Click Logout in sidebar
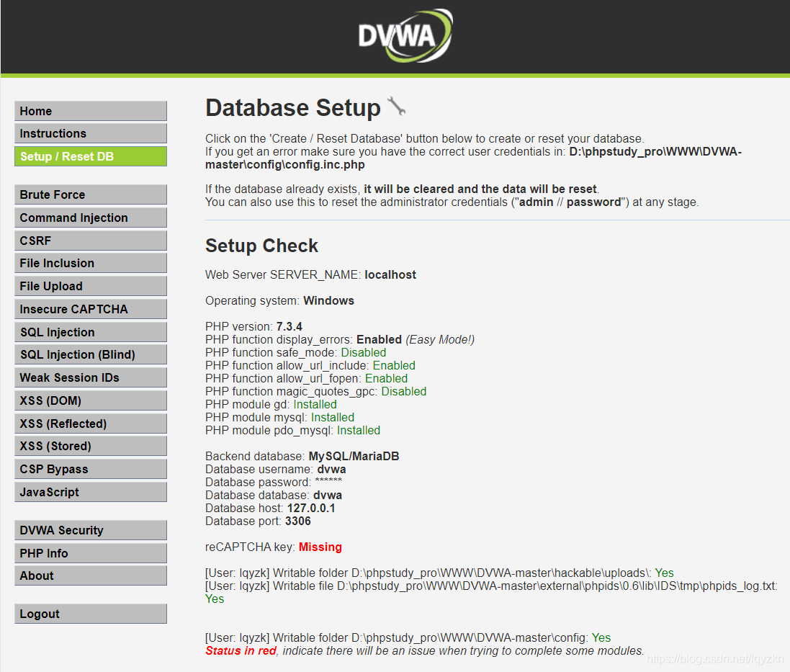Viewport: 790px width, 672px height. coord(91,614)
